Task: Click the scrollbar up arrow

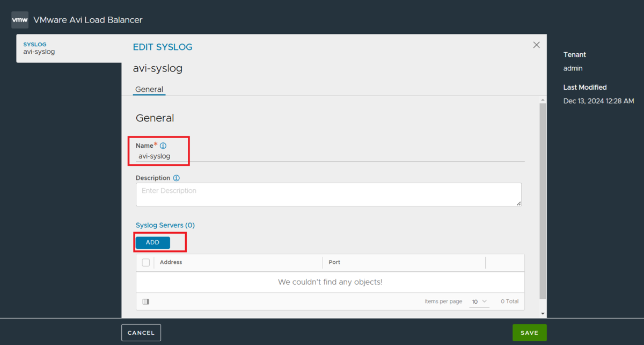Action: (543, 100)
